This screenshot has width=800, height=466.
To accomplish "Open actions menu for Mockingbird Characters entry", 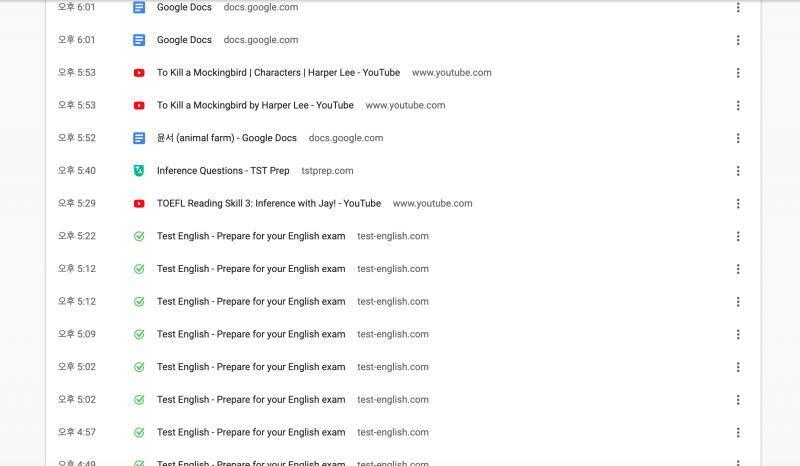I will pos(738,73).
